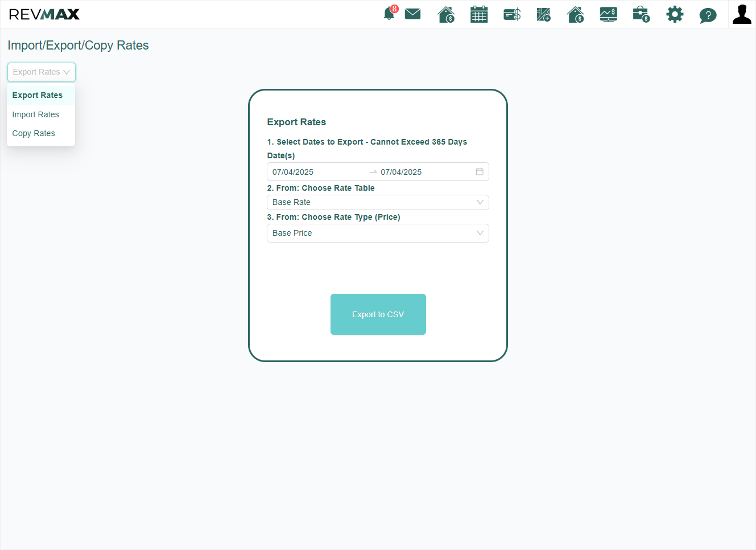Open the calendar grid icon
Screen dimensions: 756x550
479,14
